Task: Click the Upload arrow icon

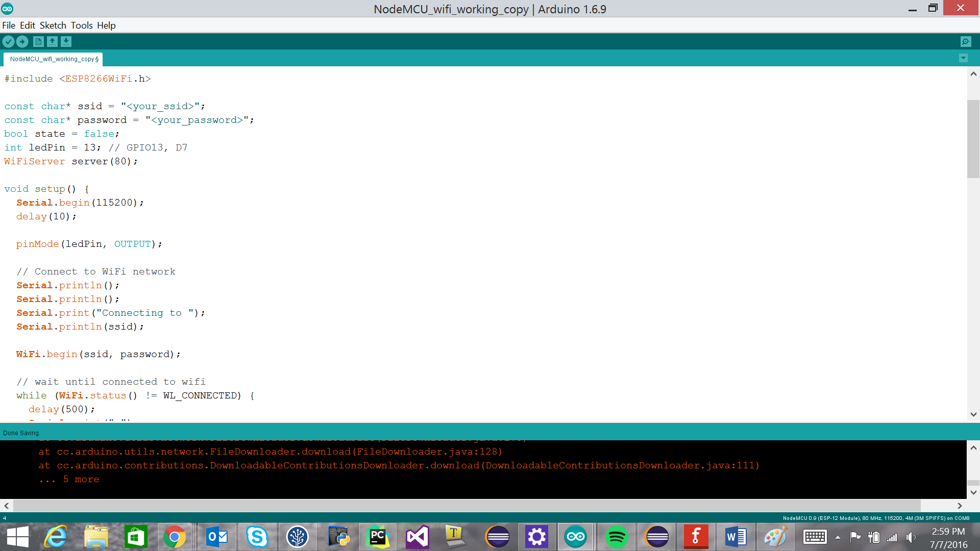Action: coord(22,42)
